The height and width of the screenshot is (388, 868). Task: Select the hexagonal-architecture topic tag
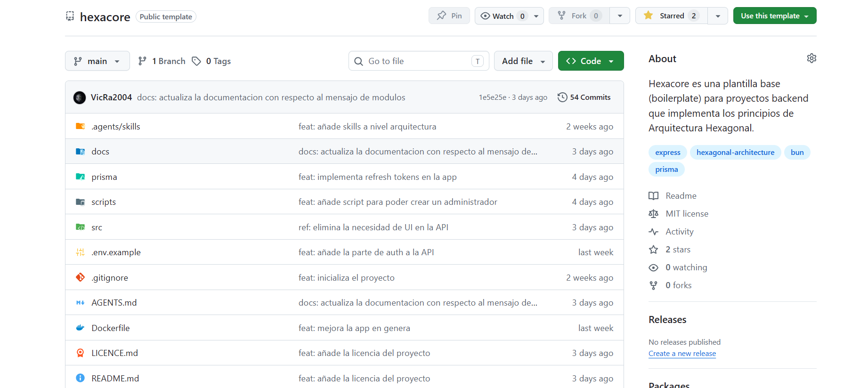point(735,153)
